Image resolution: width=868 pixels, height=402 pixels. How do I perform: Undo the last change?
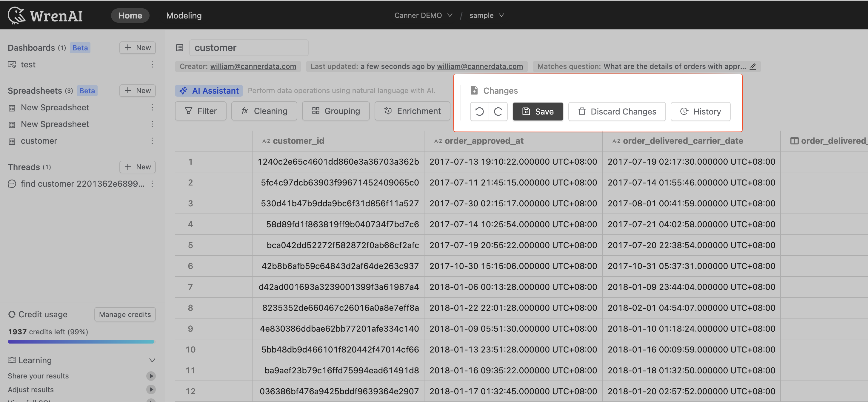(x=479, y=112)
